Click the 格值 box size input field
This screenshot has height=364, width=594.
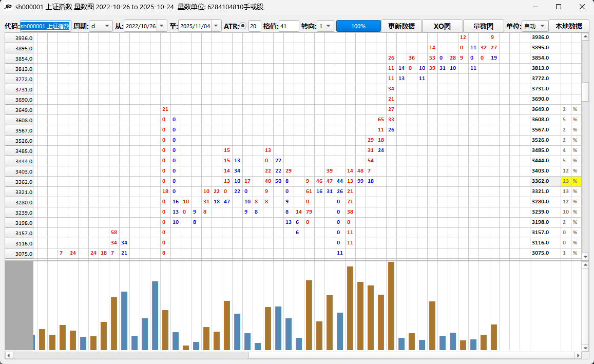pyautogui.click(x=289, y=26)
